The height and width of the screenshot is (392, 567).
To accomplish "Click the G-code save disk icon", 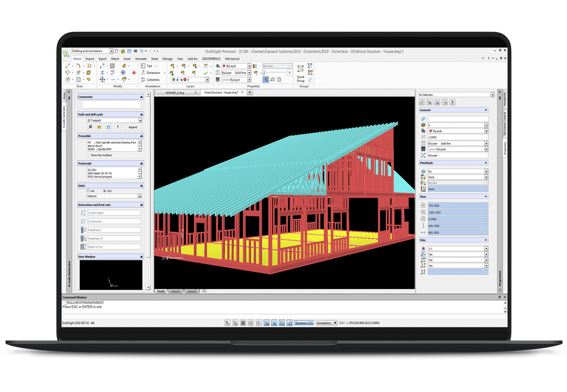I will coord(108,127).
